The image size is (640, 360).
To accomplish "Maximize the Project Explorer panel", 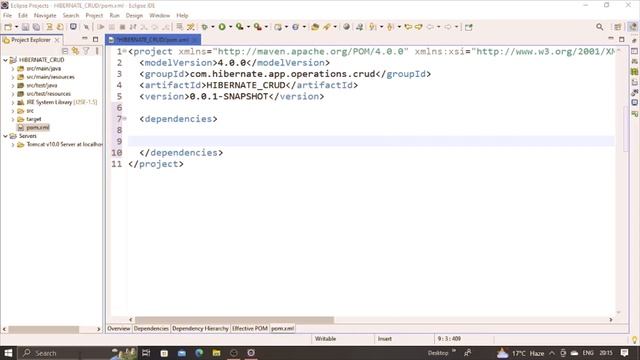I will [x=96, y=39].
